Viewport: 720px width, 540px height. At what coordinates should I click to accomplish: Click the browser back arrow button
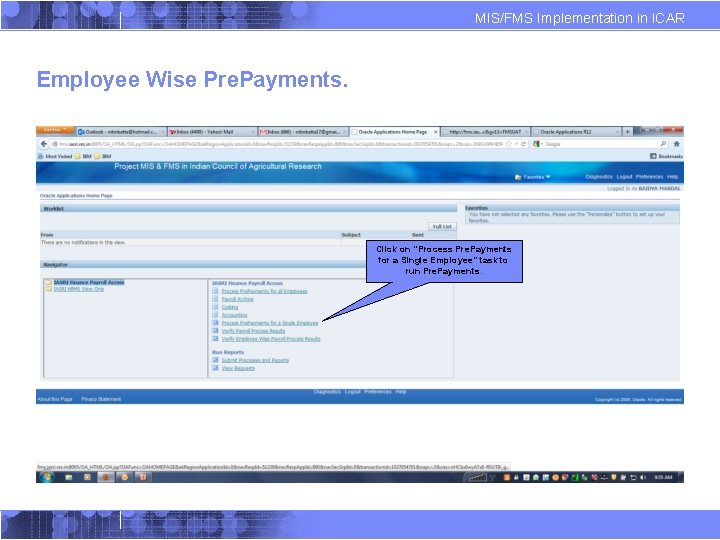(x=44, y=144)
